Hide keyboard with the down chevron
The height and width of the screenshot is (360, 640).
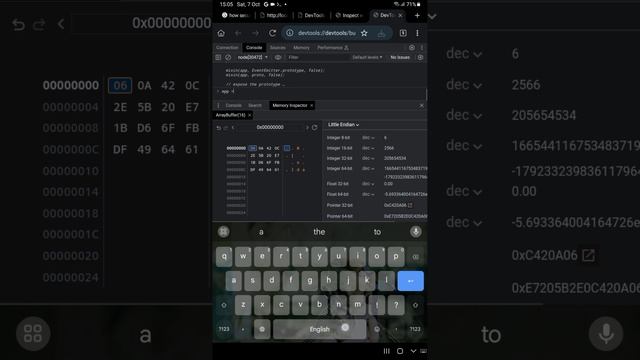(413, 351)
